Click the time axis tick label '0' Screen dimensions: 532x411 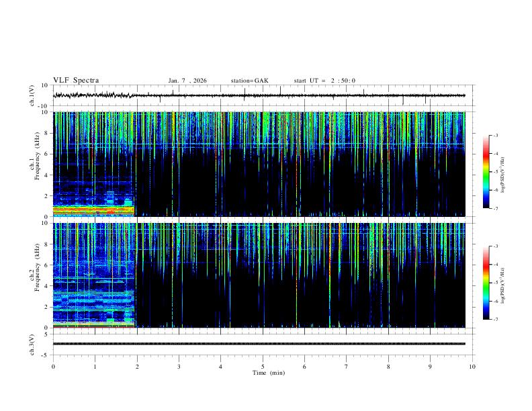pos(53,367)
